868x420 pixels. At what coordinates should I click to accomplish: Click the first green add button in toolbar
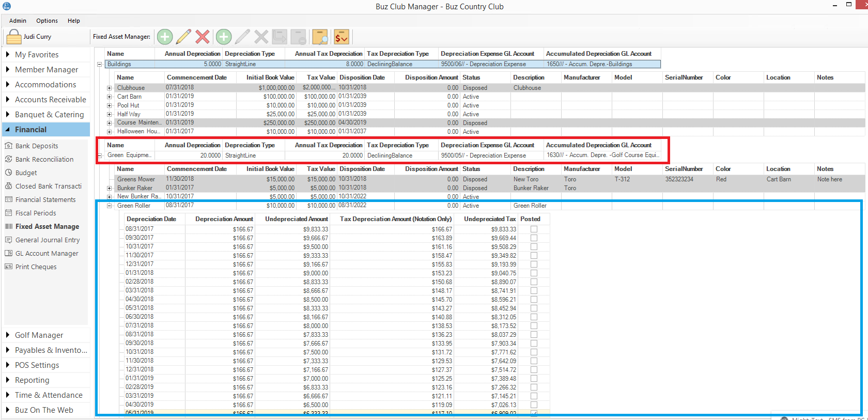pyautogui.click(x=165, y=37)
